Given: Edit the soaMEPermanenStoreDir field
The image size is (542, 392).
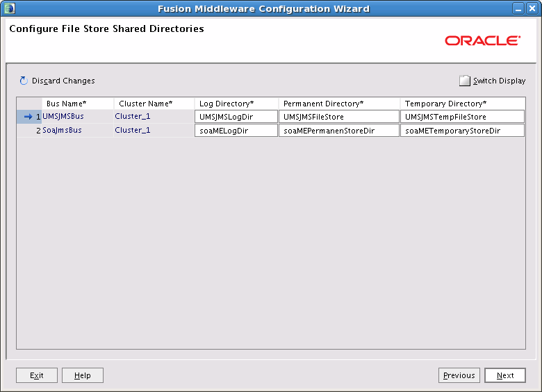Looking at the screenshot, I should 339,131.
